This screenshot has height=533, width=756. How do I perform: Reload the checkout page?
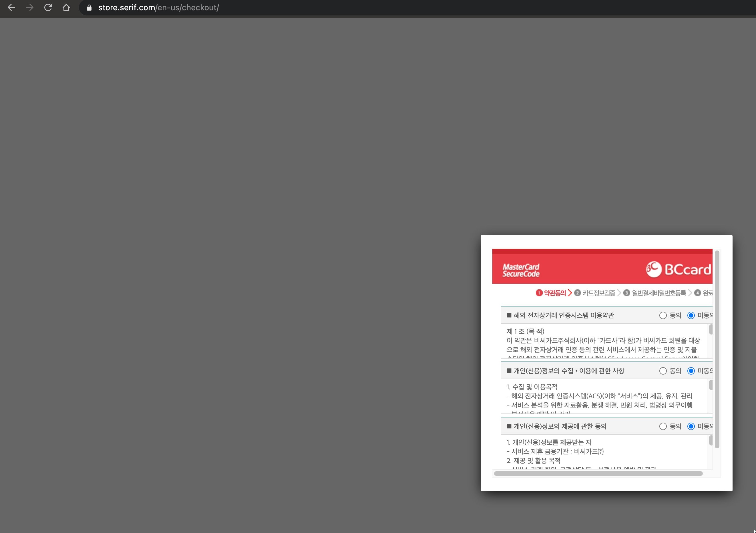point(48,7)
